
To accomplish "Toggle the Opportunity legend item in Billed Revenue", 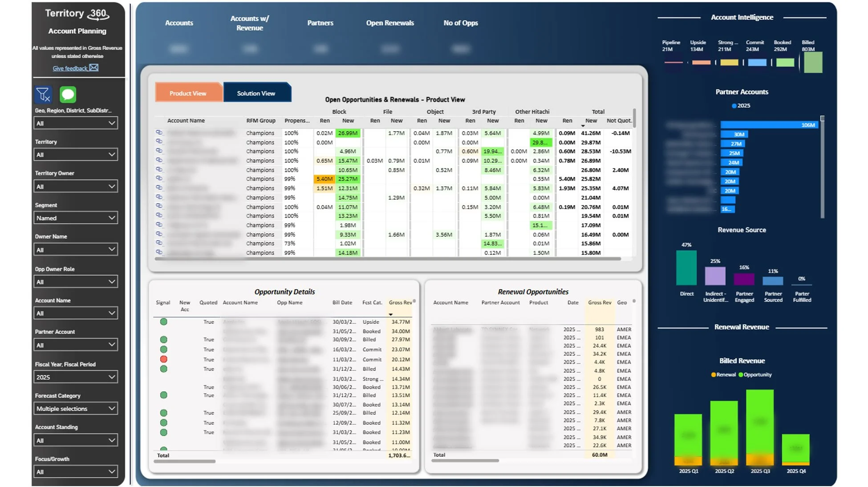I will click(755, 374).
